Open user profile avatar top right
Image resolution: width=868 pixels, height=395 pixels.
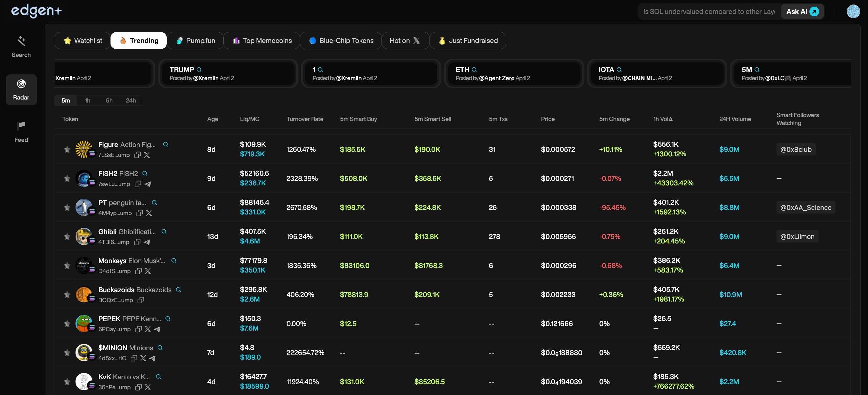click(853, 11)
